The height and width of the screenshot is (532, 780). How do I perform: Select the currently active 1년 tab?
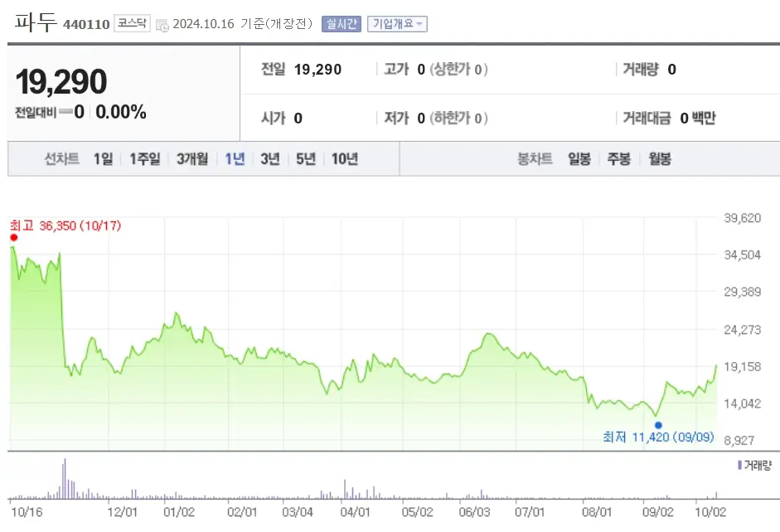pos(233,158)
